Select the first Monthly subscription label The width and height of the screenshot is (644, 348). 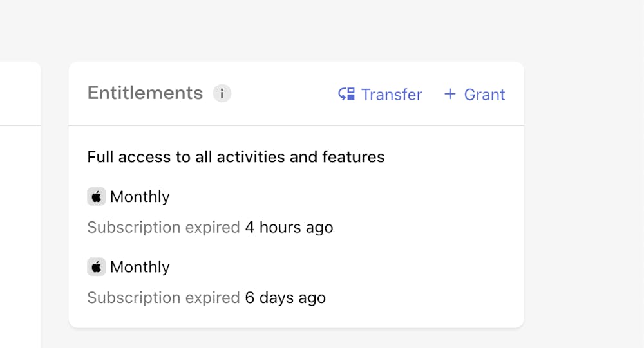click(140, 197)
